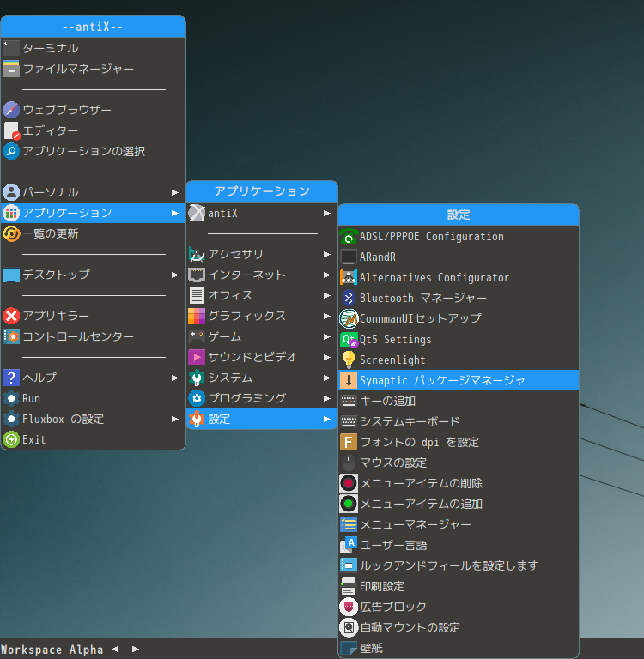This screenshot has height=659, width=644.
Task: Expand the インターネット submenu arrow
Action: tap(327, 275)
